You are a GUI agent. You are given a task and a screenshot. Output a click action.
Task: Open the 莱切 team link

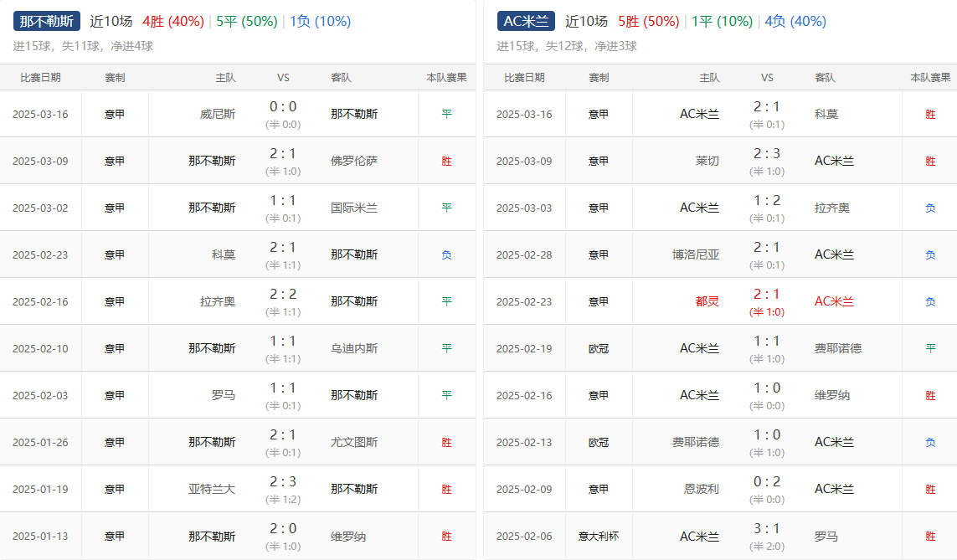coord(707,161)
